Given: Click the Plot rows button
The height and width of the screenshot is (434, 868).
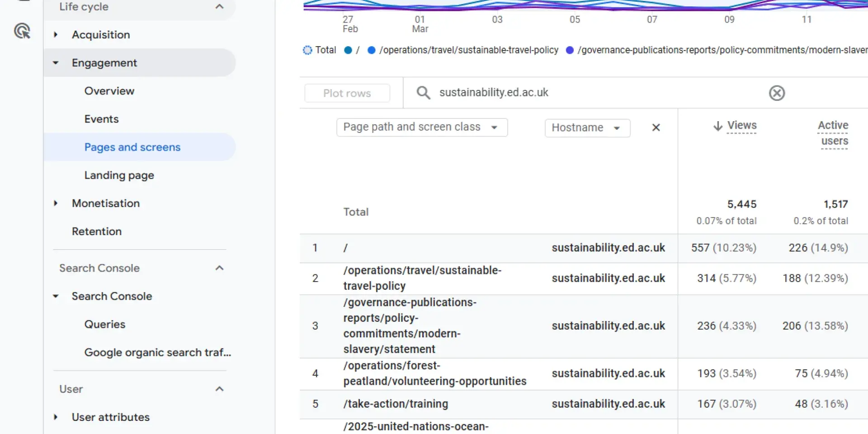Looking at the screenshot, I should click(x=347, y=93).
